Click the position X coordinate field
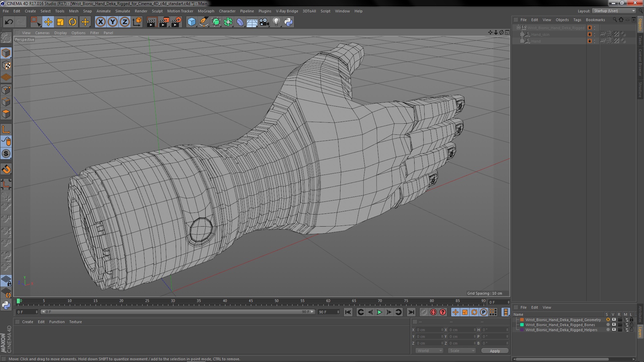 430,330
